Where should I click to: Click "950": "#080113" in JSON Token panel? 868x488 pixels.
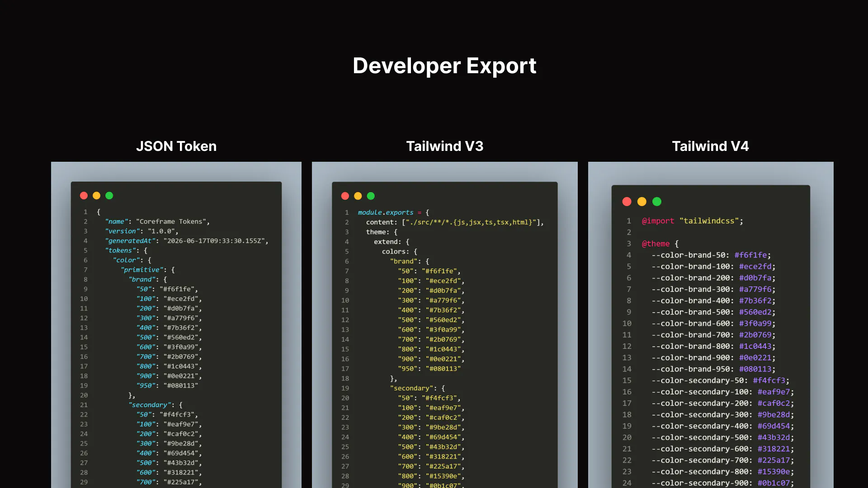[167, 385]
